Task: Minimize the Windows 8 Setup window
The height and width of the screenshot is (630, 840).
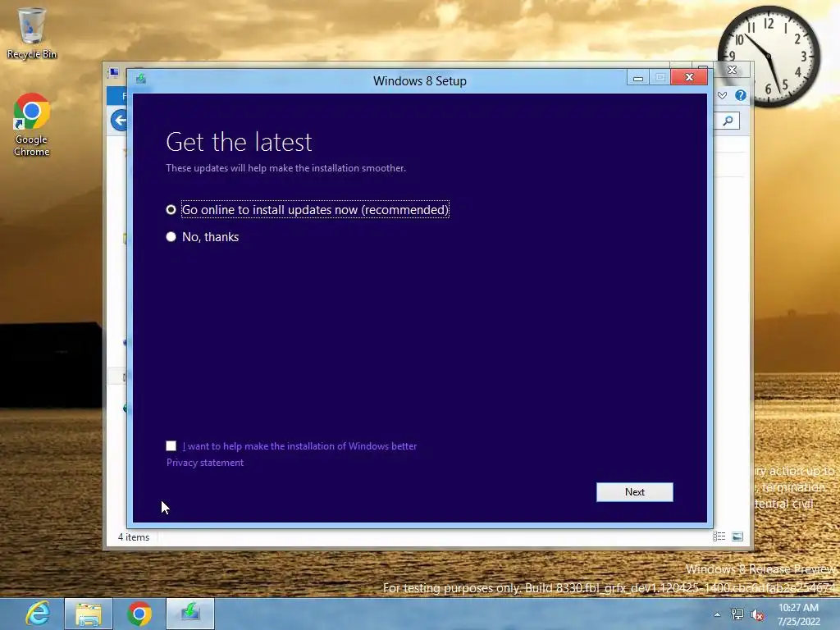Action: pos(637,78)
